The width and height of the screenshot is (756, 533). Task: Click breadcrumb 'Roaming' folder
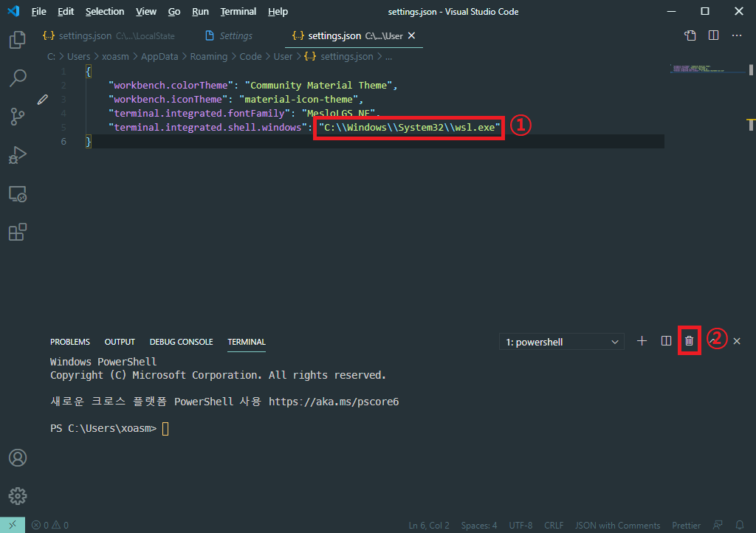(x=209, y=56)
